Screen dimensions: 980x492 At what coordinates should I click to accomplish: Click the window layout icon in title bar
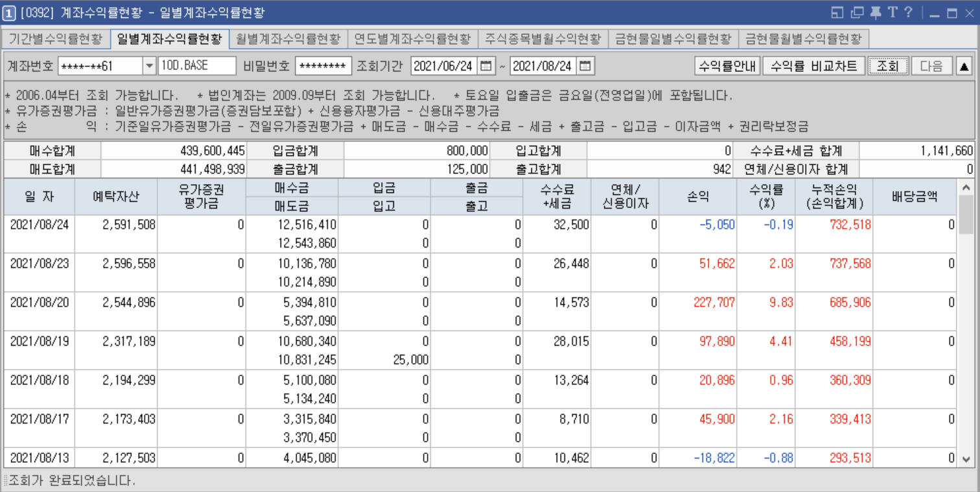837,12
